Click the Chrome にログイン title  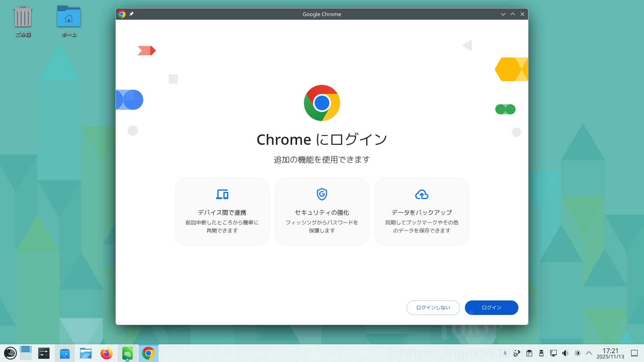point(322,140)
